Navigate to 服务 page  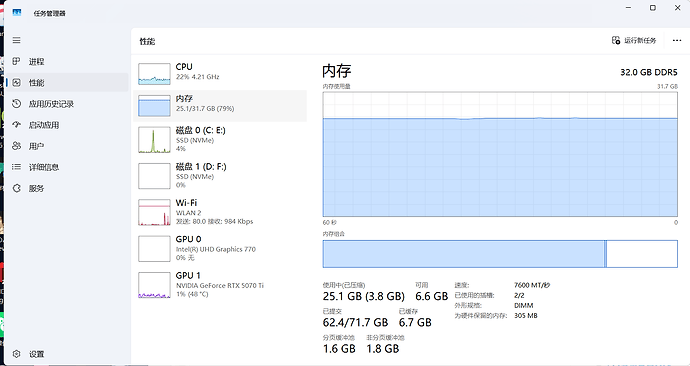click(x=67, y=188)
